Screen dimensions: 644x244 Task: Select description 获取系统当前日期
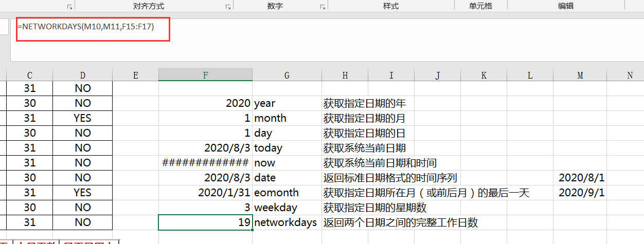(365, 148)
